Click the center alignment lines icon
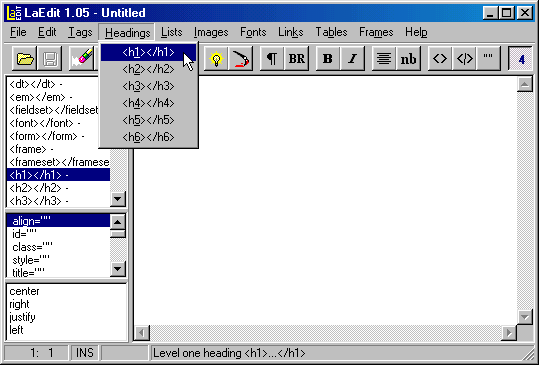This screenshot has height=365, width=539. coord(384,59)
